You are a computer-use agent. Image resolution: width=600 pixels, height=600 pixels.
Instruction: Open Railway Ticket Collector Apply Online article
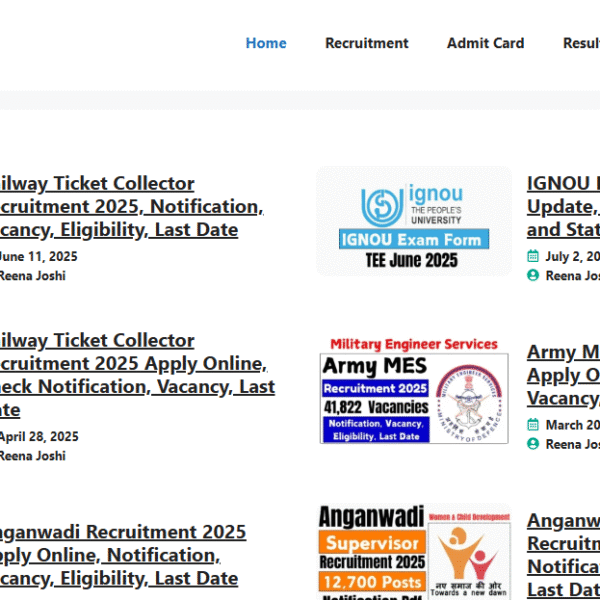[x=137, y=375]
